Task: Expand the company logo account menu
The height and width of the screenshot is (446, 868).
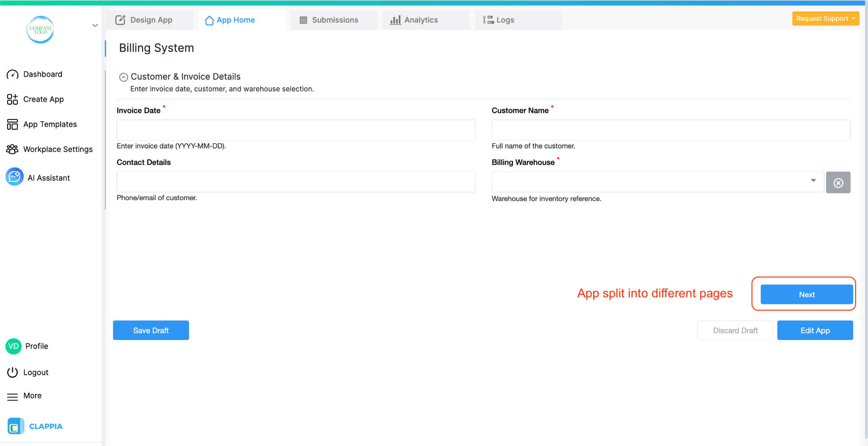Action: coord(95,25)
